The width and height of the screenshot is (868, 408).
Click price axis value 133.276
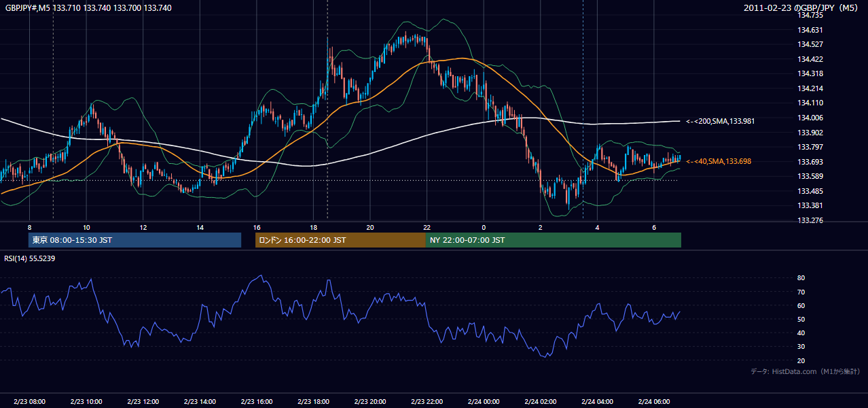click(x=810, y=220)
